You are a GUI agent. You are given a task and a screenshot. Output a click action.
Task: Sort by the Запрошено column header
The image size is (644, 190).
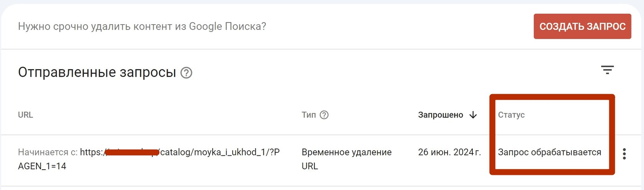[x=440, y=115]
